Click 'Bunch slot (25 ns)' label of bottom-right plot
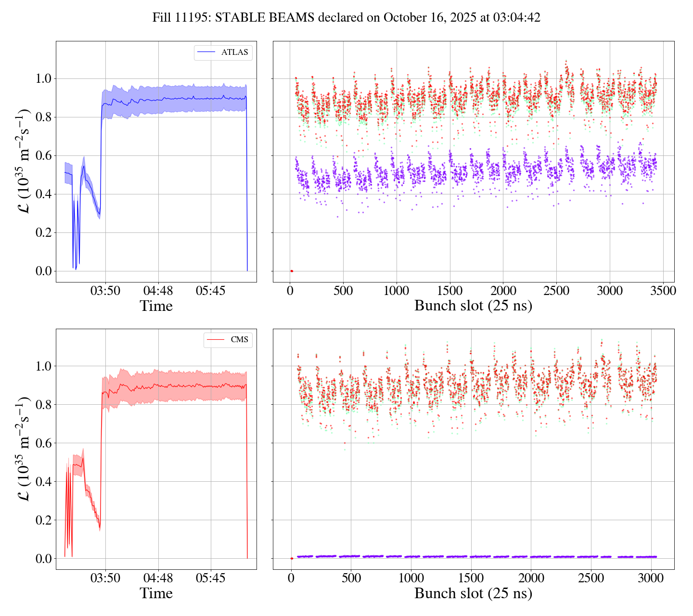This screenshot has height=616, width=693. [473, 593]
